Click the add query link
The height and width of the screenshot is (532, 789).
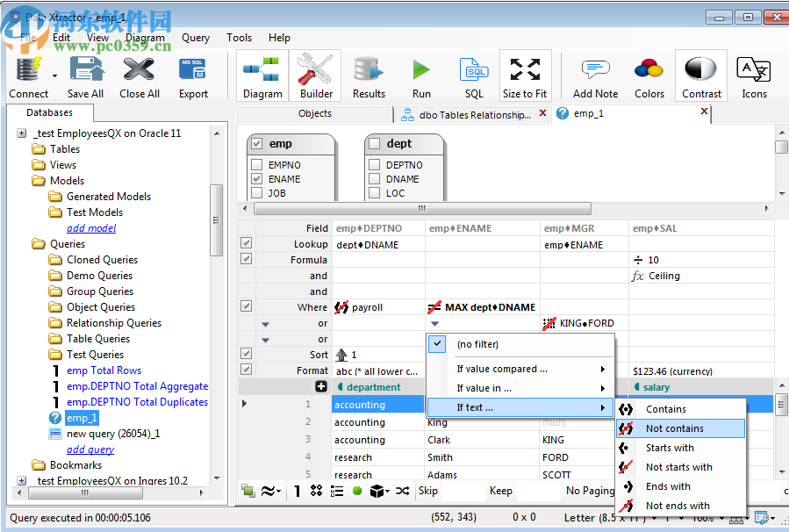(90, 449)
